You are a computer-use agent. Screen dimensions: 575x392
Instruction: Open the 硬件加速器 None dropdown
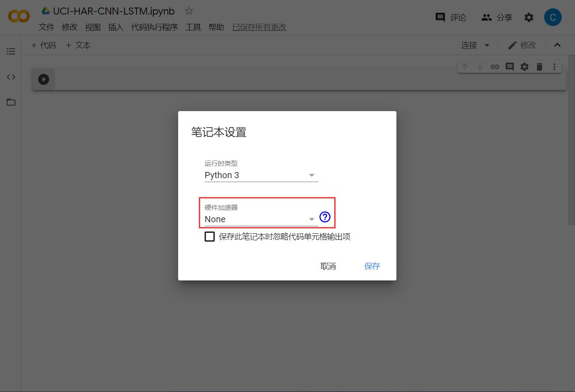(x=261, y=219)
